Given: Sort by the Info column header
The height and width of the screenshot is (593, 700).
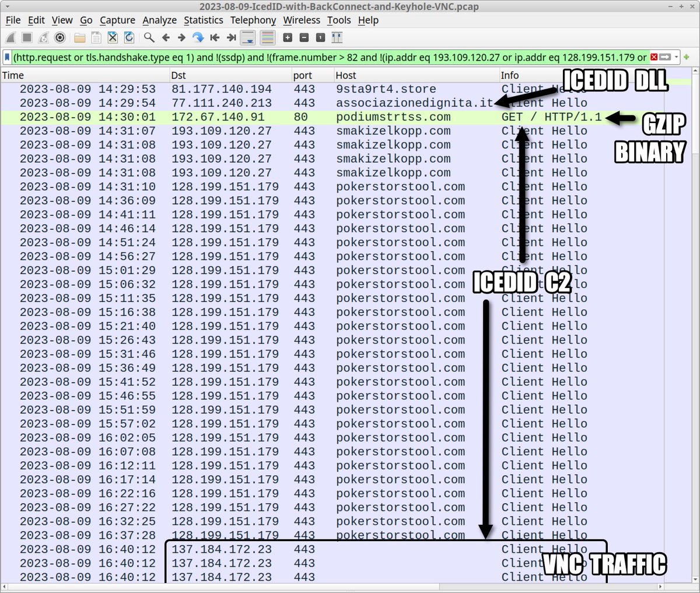Looking at the screenshot, I should [x=583, y=75].
